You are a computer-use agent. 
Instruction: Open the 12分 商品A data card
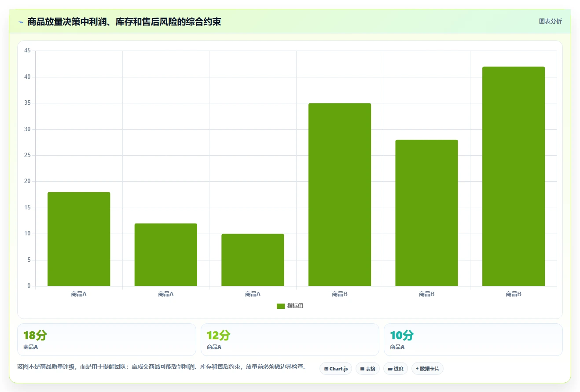(290, 340)
